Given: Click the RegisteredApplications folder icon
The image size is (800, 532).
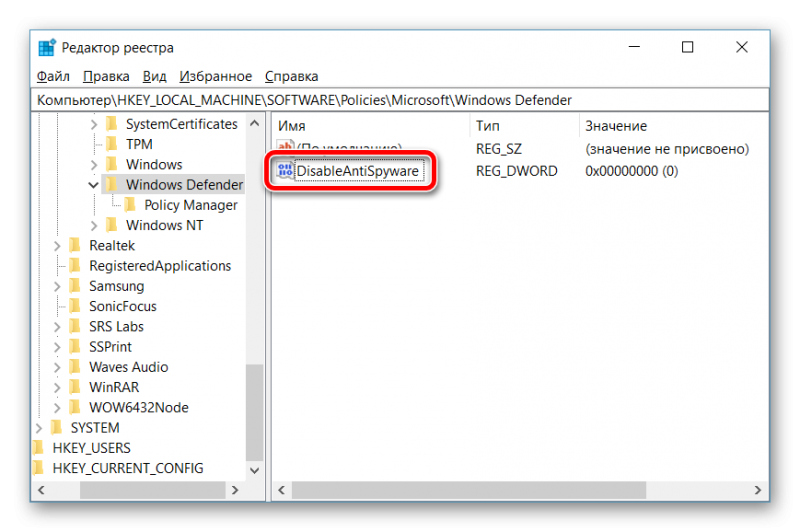Looking at the screenshot, I should [x=75, y=266].
